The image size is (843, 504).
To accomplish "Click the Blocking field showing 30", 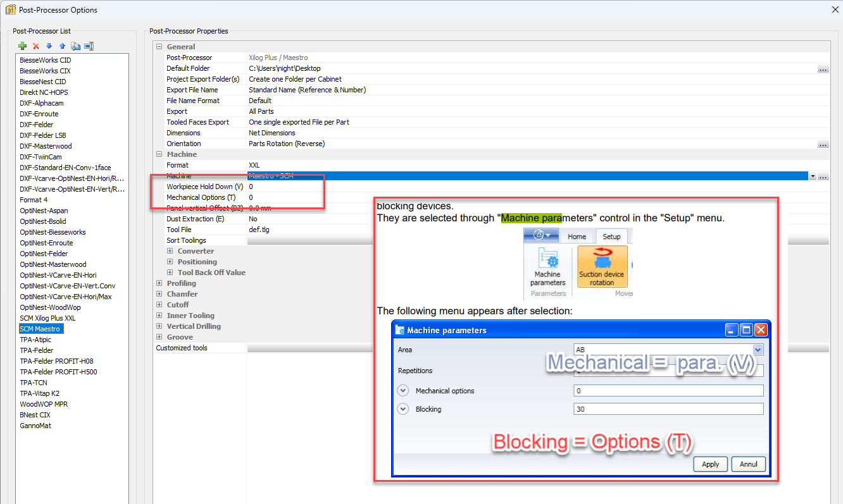I will click(x=668, y=409).
